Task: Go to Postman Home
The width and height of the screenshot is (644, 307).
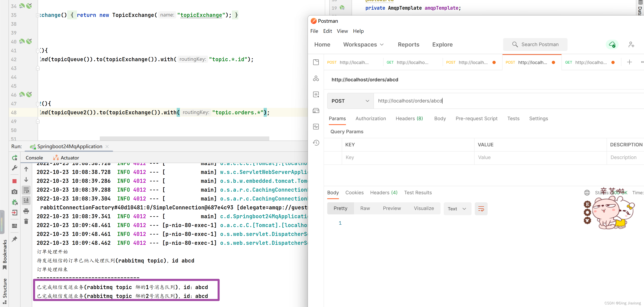Action: pos(322,44)
